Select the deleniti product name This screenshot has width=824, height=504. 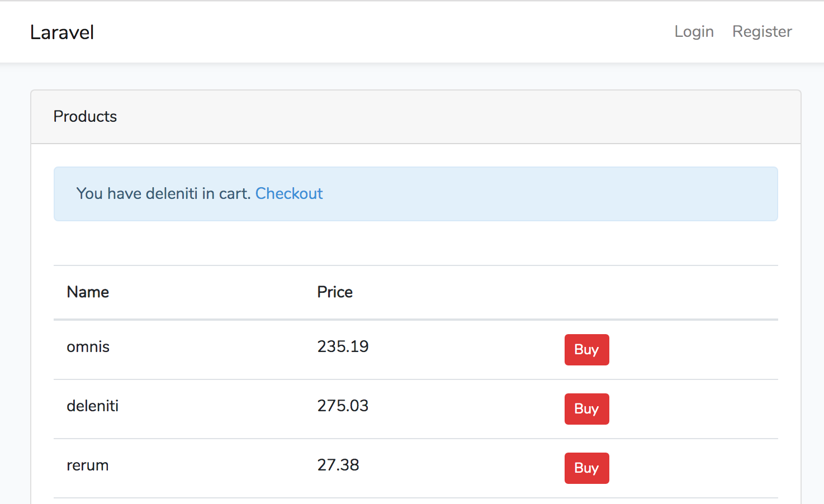pyautogui.click(x=92, y=406)
